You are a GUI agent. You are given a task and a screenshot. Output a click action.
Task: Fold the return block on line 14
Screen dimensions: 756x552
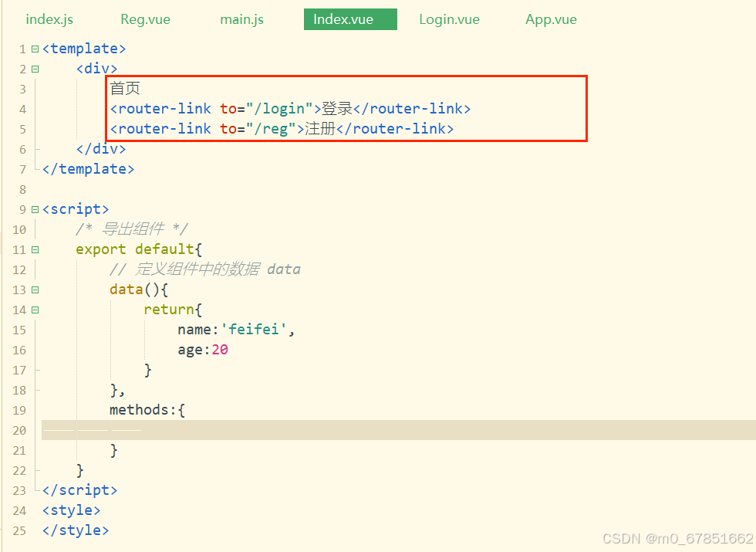coord(35,310)
